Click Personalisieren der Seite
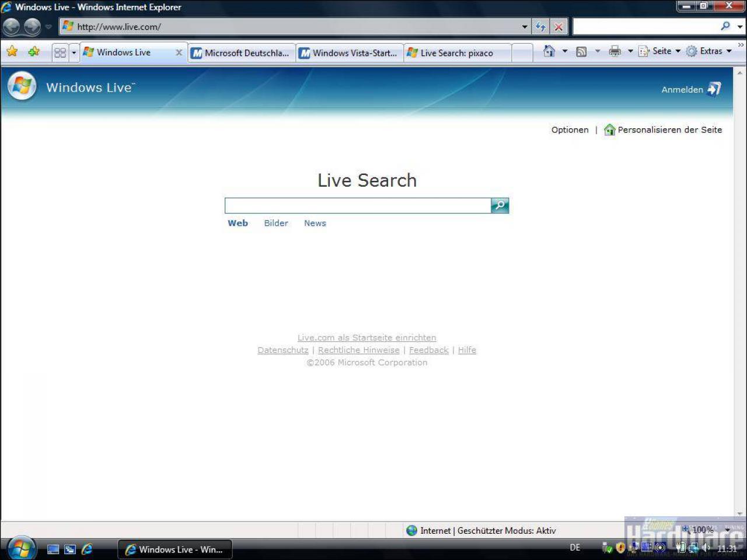This screenshot has width=747, height=560. 669,129
